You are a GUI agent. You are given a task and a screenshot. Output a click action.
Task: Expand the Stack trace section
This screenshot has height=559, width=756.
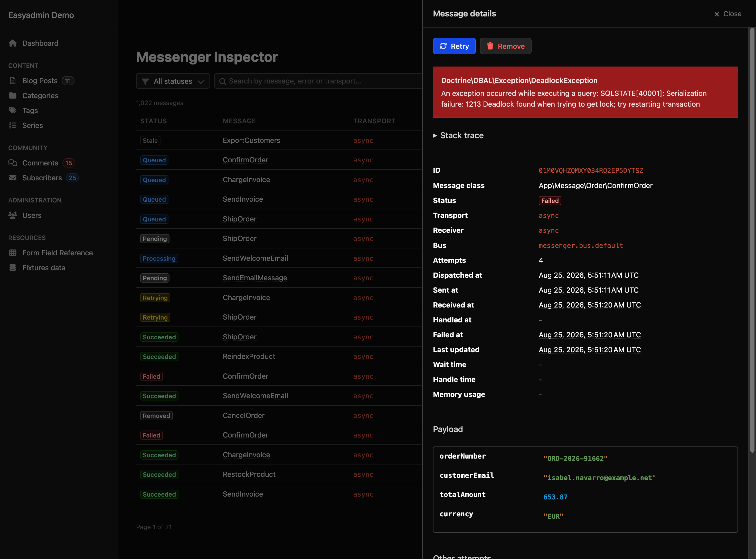click(458, 135)
